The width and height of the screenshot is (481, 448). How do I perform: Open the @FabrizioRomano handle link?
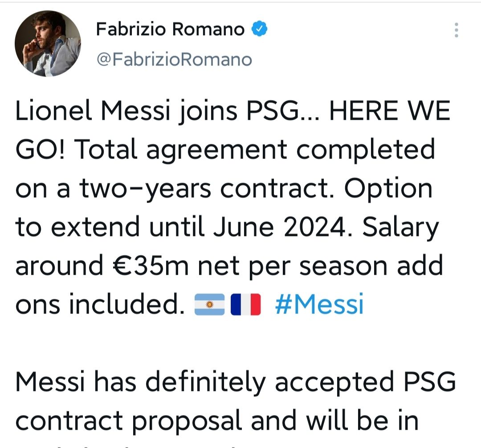pos(174,59)
